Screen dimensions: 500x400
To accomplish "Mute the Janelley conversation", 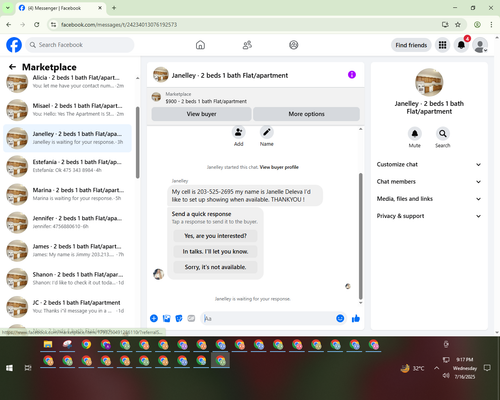I will point(415,134).
